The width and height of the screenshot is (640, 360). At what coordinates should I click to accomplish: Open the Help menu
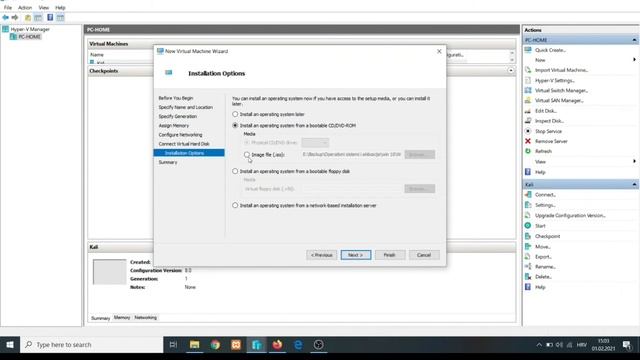(x=60, y=7)
